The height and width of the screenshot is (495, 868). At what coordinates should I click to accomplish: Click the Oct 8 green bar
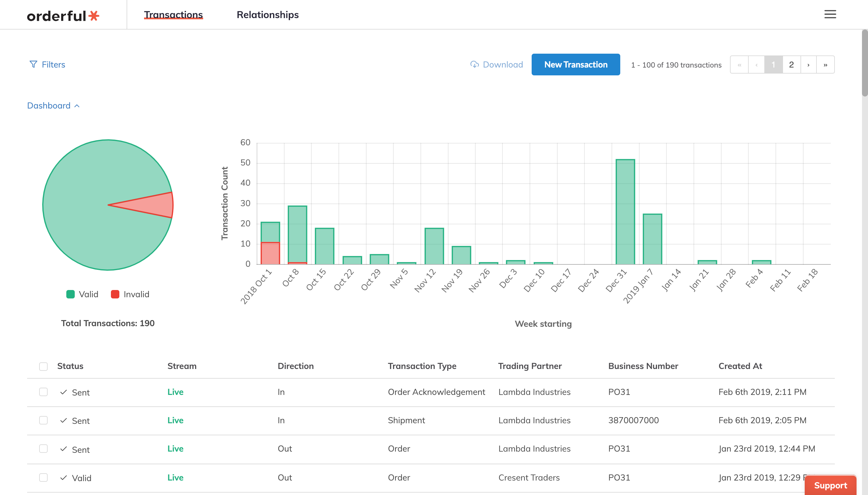coord(297,234)
